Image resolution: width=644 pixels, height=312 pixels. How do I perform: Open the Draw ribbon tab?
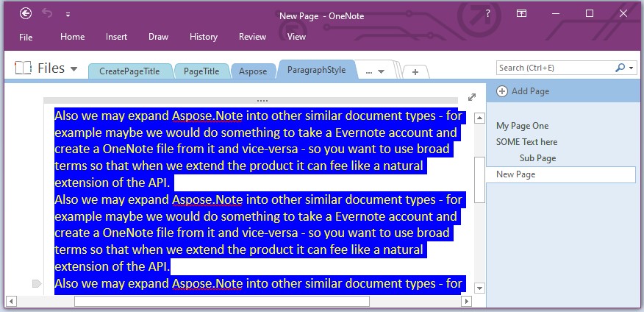[x=158, y=37]
